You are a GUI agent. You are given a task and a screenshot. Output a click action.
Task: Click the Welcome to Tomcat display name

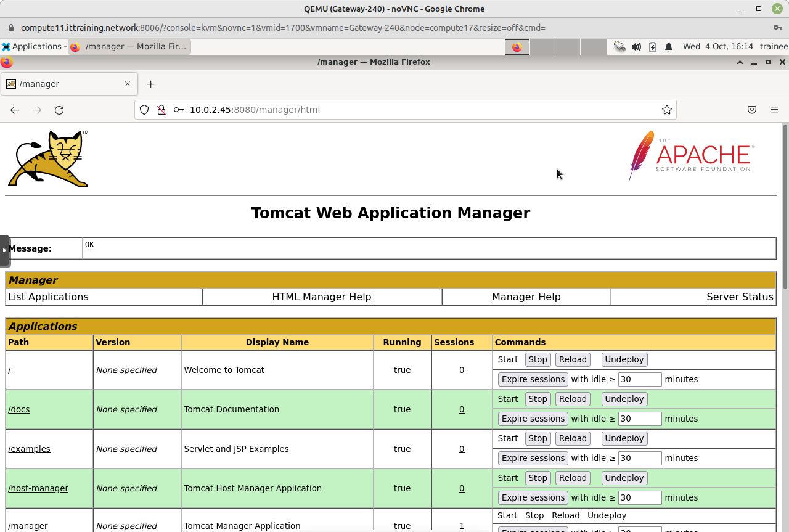pos(224,370)
